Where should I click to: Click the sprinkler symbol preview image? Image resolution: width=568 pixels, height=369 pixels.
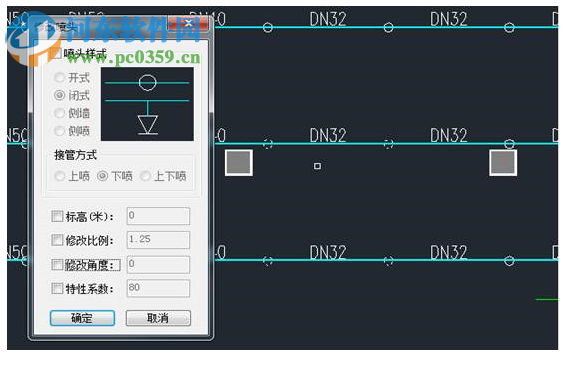click(147, 104)
